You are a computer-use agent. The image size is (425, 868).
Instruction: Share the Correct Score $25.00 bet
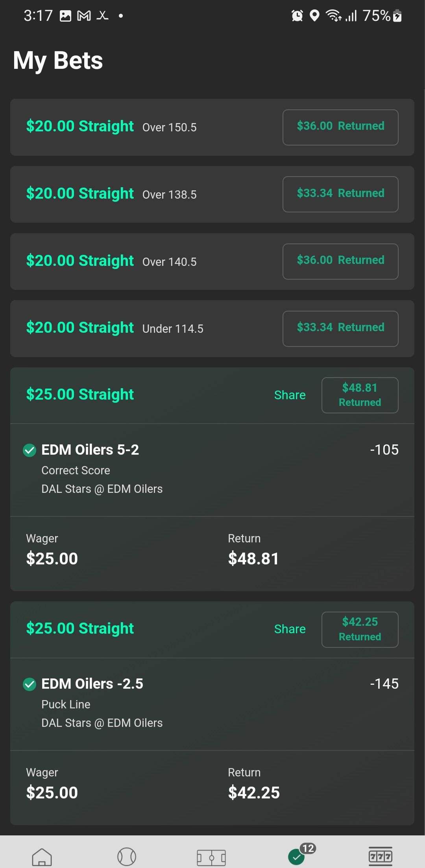coord(290,395)
